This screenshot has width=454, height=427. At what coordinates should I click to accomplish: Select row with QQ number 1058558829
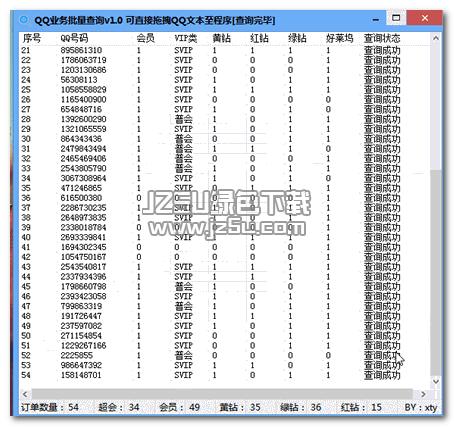(x=211, y=90)
